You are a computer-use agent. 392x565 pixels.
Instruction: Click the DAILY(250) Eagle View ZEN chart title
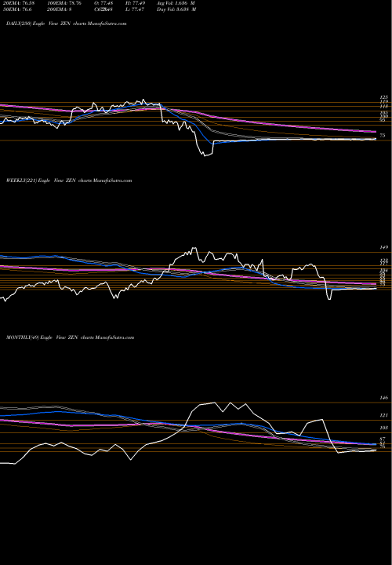66,24
